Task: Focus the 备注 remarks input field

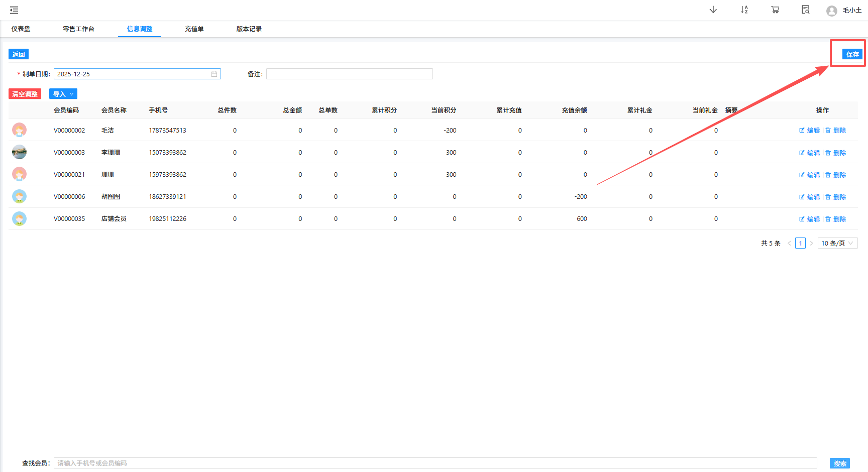Action: click(x=349, y=74)
